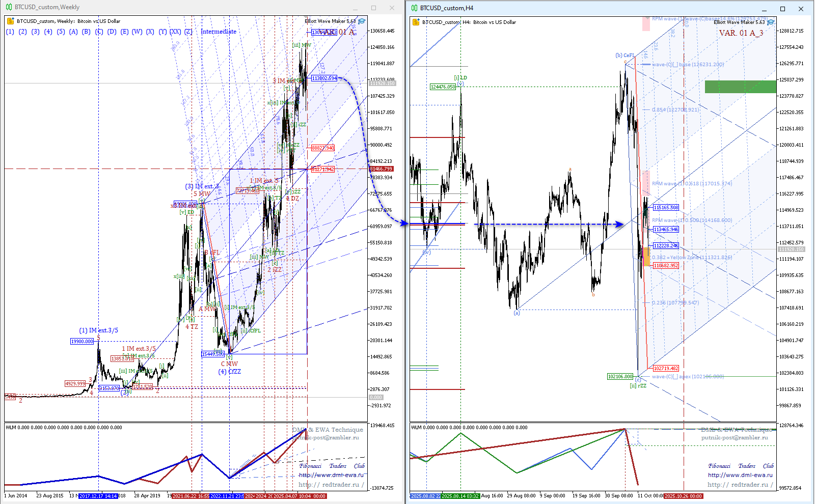Select the (5) wave label button
This screenshot has width=815, height=504.
point(61,32)
